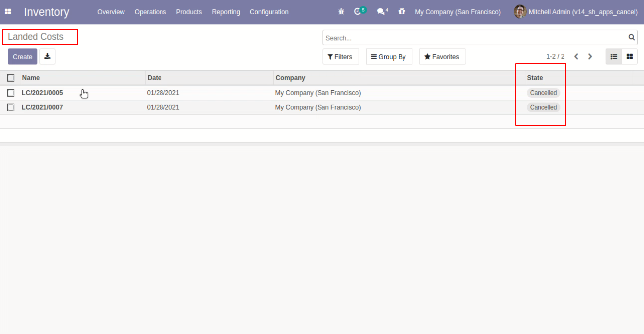
Task: Open the Reporting menu
Action: tap(226, 12)
